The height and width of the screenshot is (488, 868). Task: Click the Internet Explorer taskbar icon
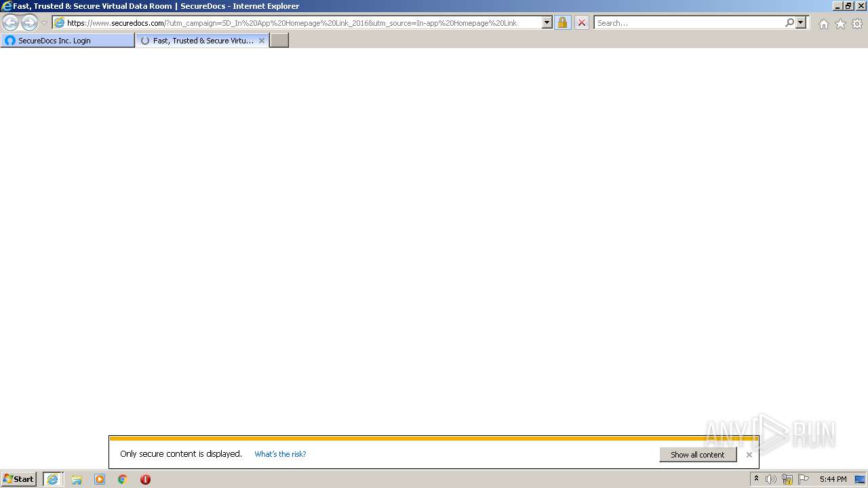pyautogui.click(x=52, y=479)
